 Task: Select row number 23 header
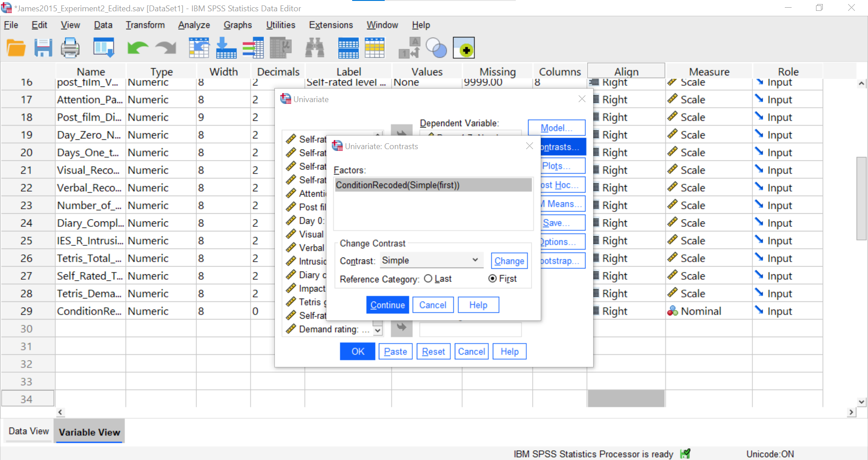point(27,205)
